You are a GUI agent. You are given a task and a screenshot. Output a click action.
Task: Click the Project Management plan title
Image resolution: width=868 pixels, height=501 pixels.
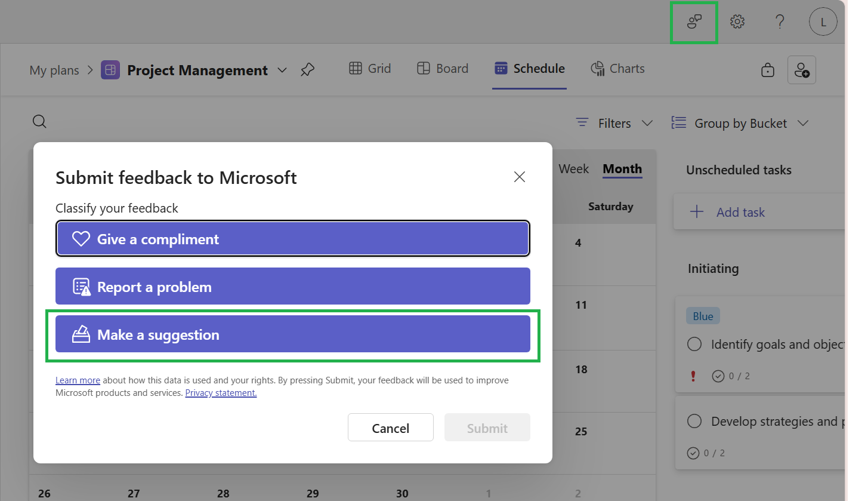pos(197,70)
